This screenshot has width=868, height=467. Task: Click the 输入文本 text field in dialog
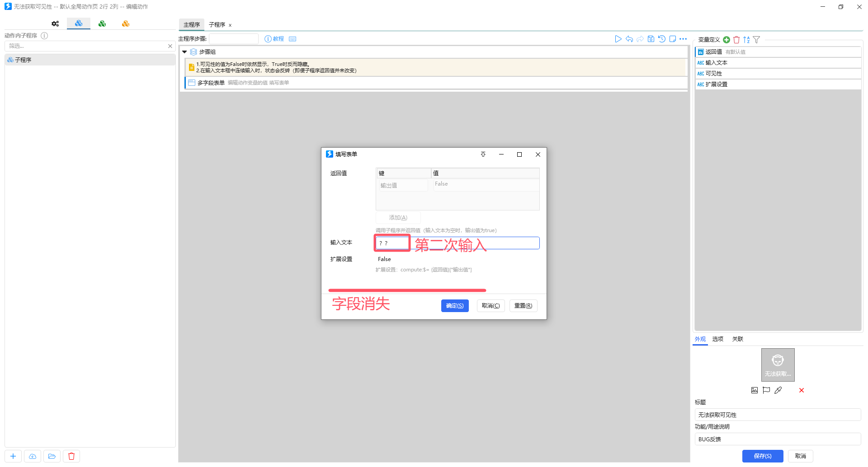click(457, 243)
